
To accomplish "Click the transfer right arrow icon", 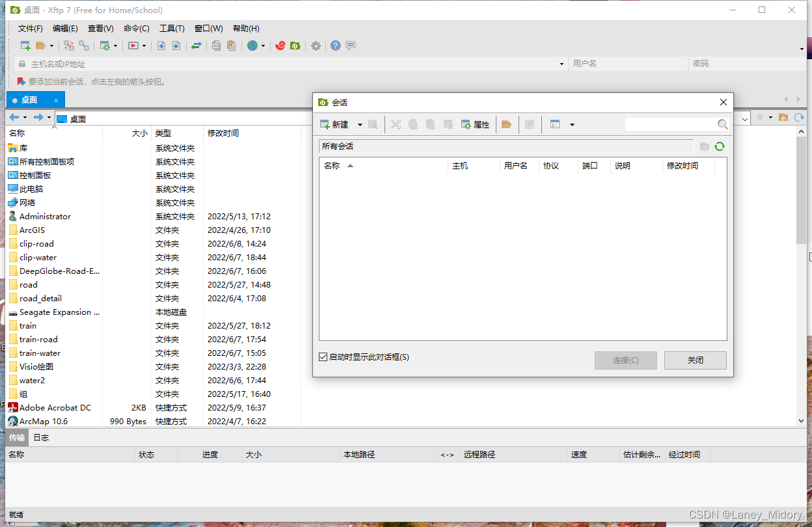I will pyautogui.click(x=176, y=46).
